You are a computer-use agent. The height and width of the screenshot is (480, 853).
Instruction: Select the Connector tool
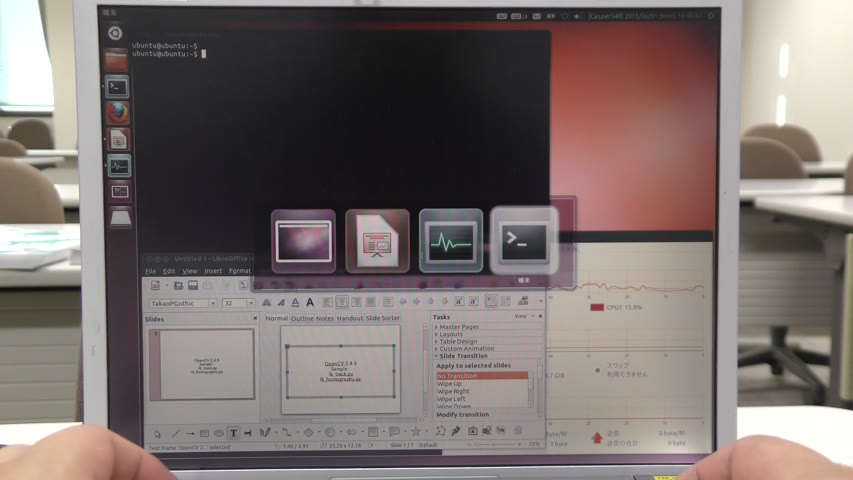point(286,433)
